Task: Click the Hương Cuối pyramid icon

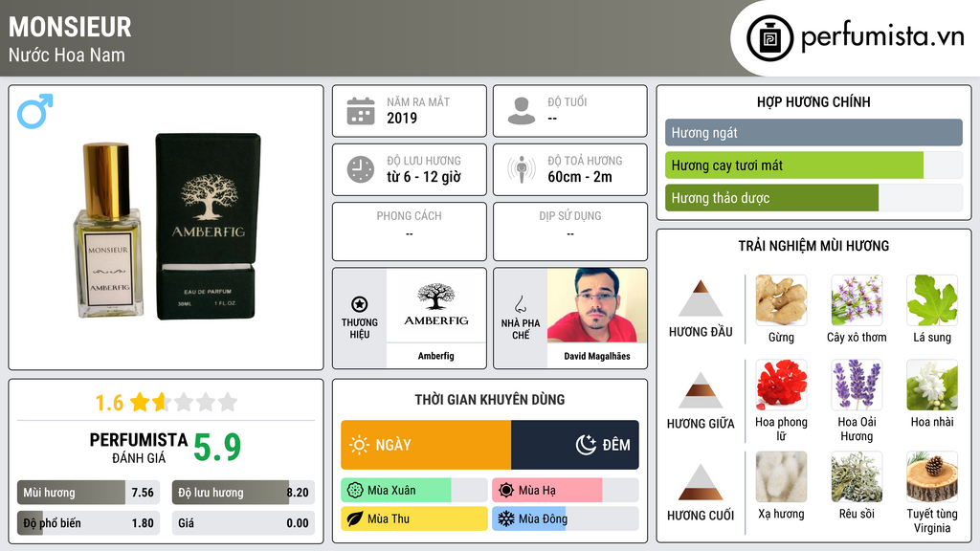Action: pos(701,482)
